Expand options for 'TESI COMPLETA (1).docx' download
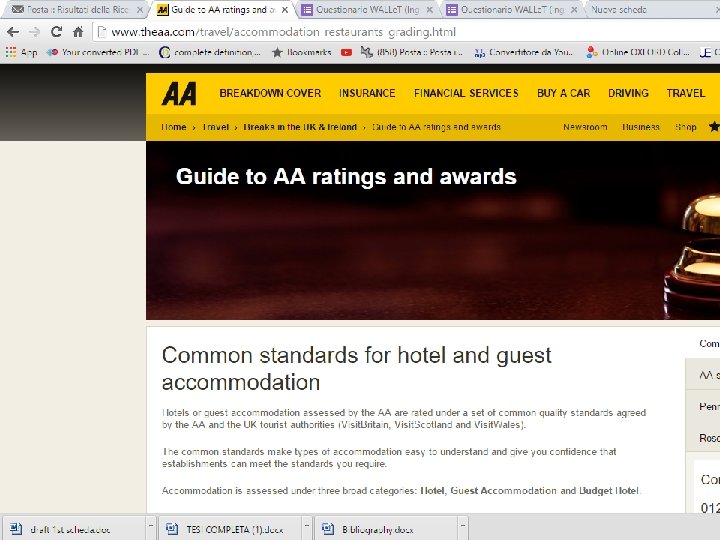The image size is (720, 540). (307, 525)
